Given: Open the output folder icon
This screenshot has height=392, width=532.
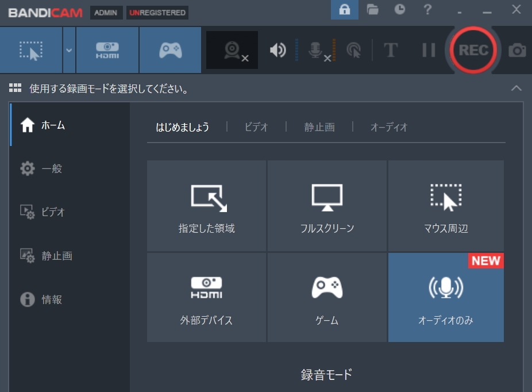Looking at the screenshot, I should tap(372, 10).
